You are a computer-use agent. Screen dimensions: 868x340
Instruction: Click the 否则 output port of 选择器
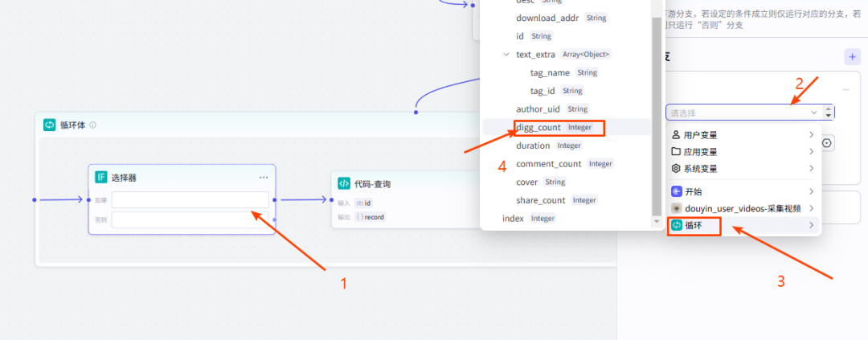coord(275,220)
